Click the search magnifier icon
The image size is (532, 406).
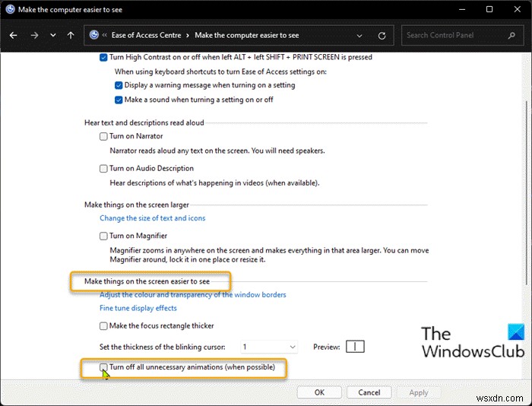pyautogui.click(x=511, y=35)
